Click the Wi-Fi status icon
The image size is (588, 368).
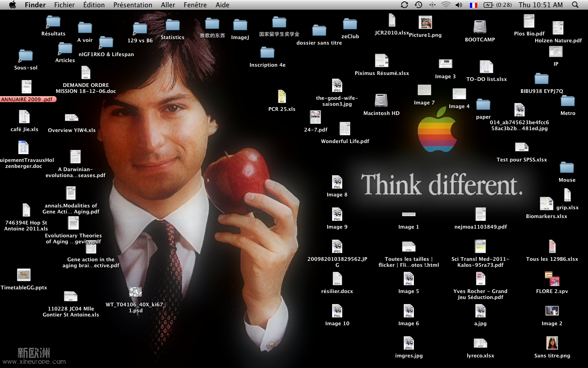(x=446, y=5)
